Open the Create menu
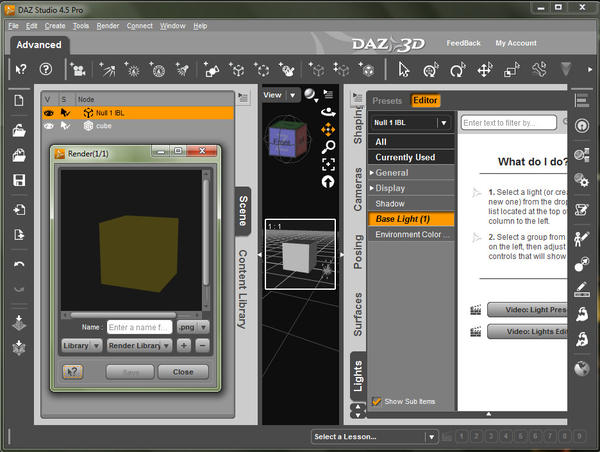The width and height of the screenshot is (600, 452). (x=55, y=26)
